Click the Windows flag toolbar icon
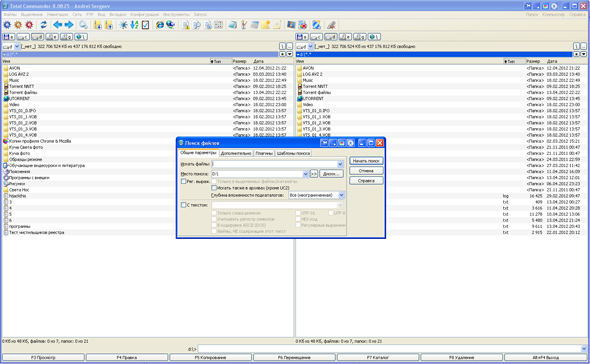Screen dimensions: 590x364 click(x=291, y=25)
